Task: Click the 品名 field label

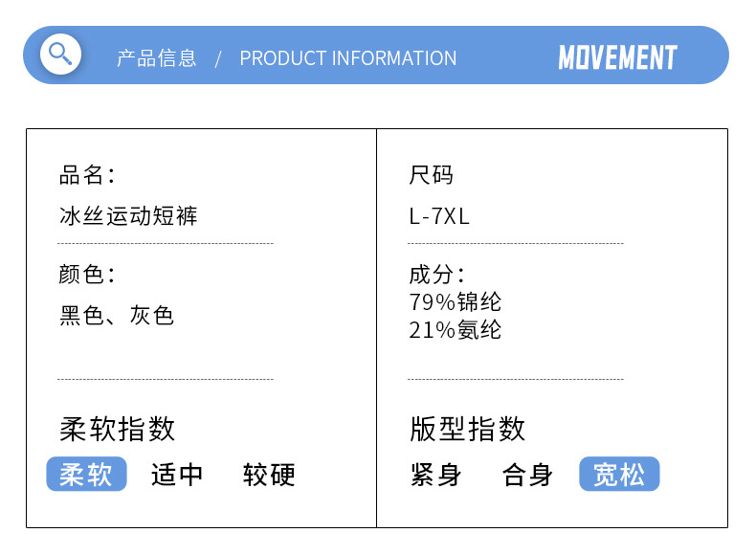Action: point(86,175)
